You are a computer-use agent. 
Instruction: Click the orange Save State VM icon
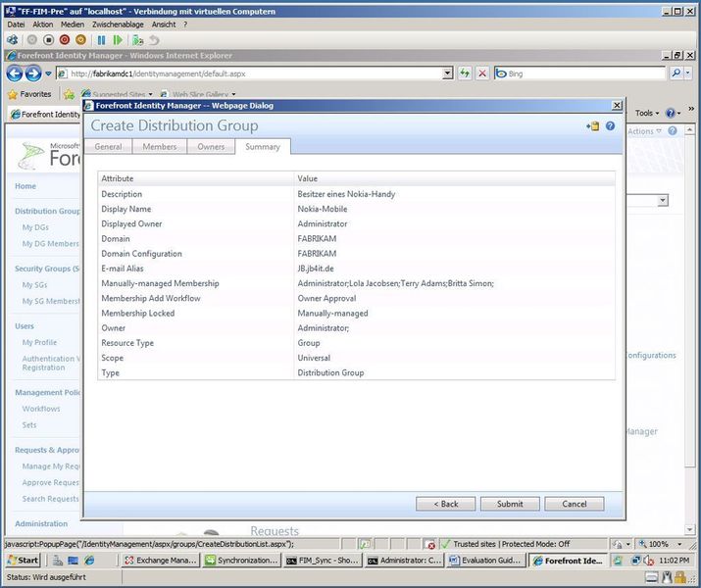click(x=80, y=40)
